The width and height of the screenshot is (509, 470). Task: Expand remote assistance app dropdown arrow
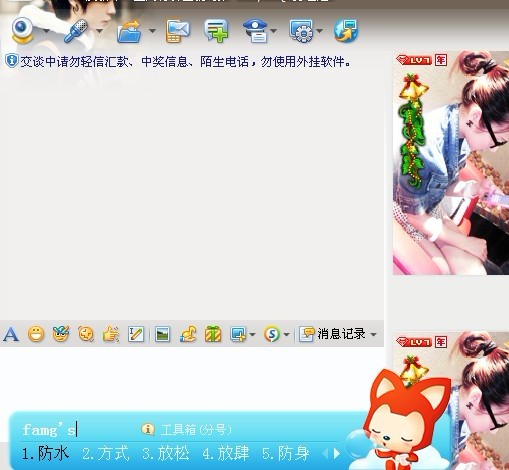point(320,31)
